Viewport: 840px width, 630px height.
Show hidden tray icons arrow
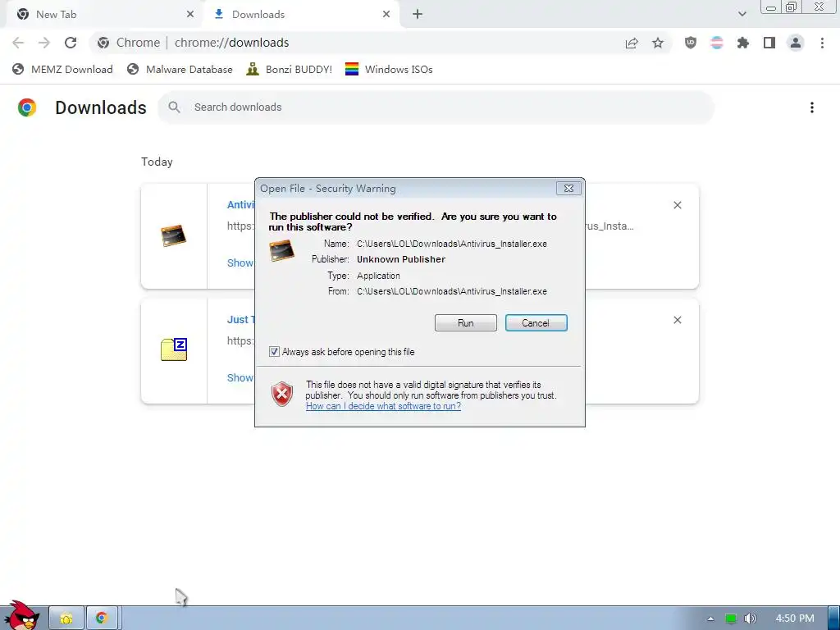click(710, 619)
